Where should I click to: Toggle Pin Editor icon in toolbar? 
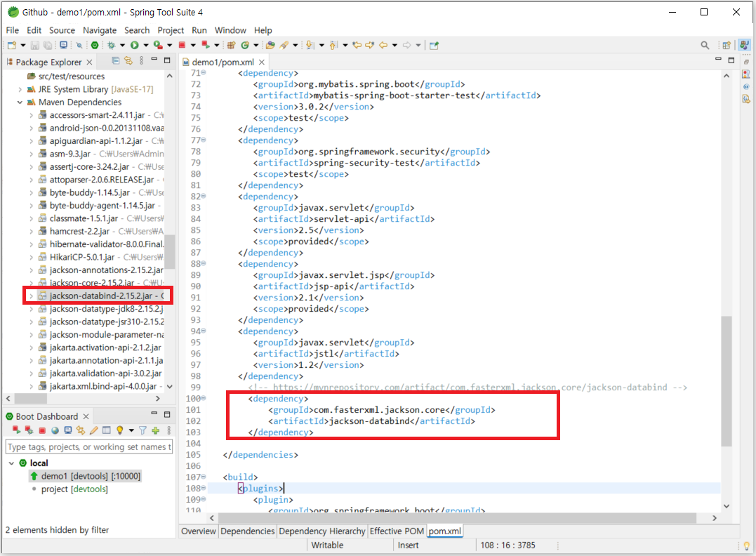point(434,46)
